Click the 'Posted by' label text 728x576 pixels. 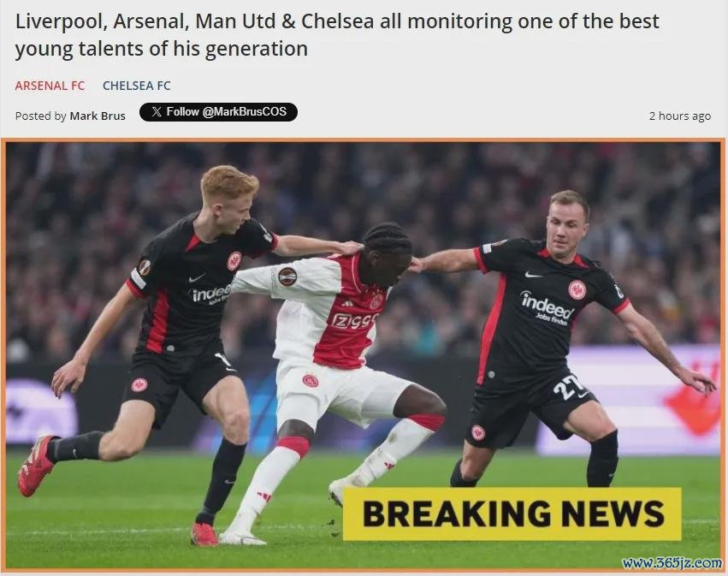pyautogui.click(x=41, y=116)
